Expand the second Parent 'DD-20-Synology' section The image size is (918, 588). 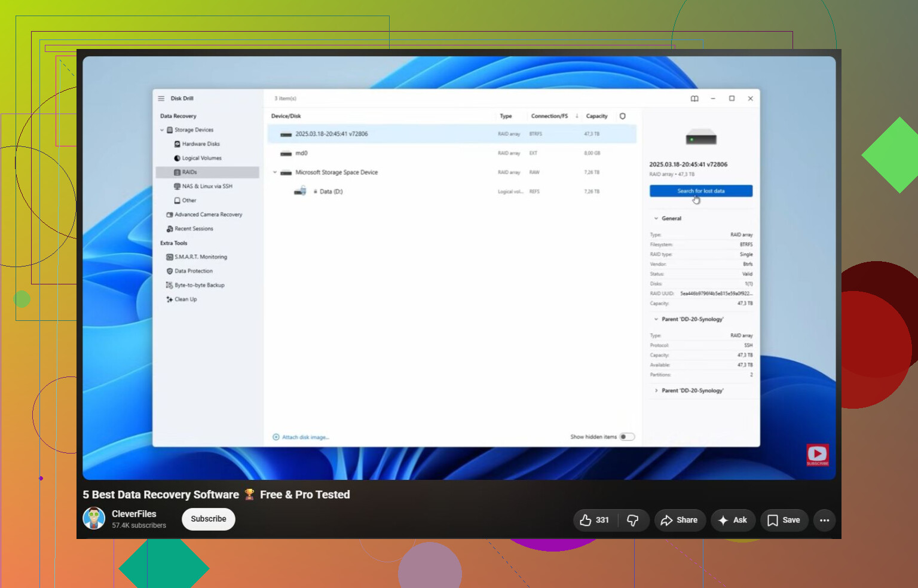tap(656, 391)
